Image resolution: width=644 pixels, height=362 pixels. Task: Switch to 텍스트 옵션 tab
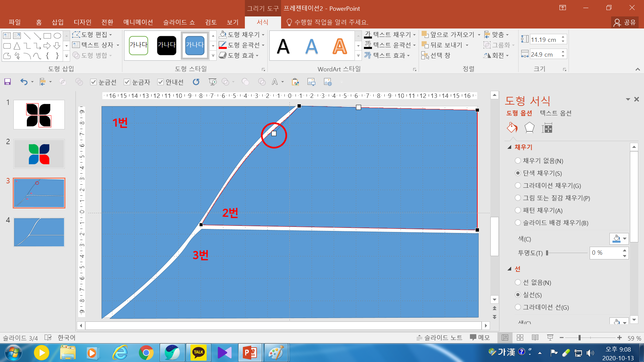click(555, 113)
